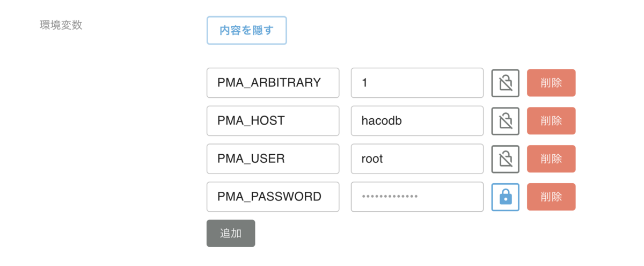Toggle secret lock for PMA_USER variable

coord(505,159)
